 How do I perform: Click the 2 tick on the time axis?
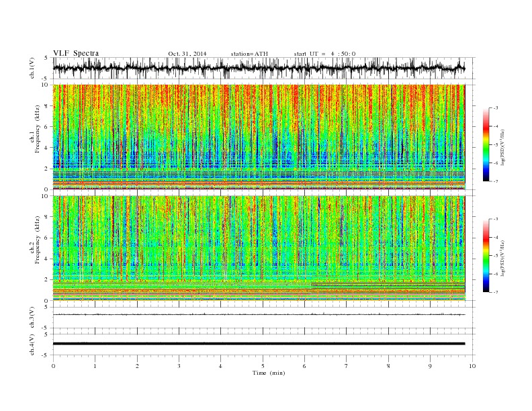tap(137, 366)
